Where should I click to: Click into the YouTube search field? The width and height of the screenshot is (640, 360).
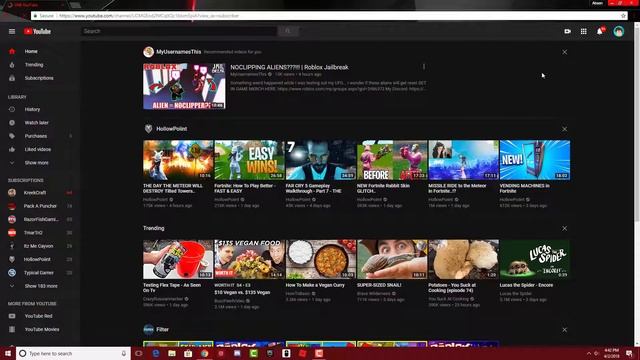[179, 31]
